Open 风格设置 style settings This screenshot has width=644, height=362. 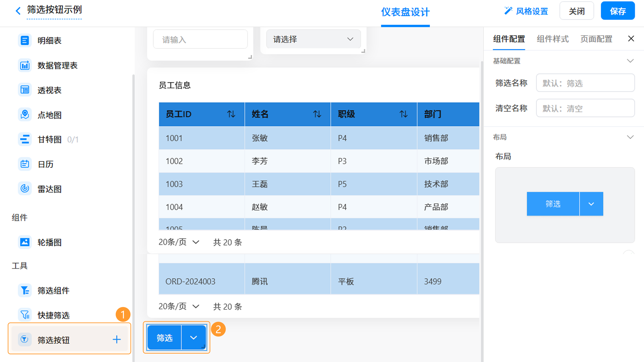[526, 11]
